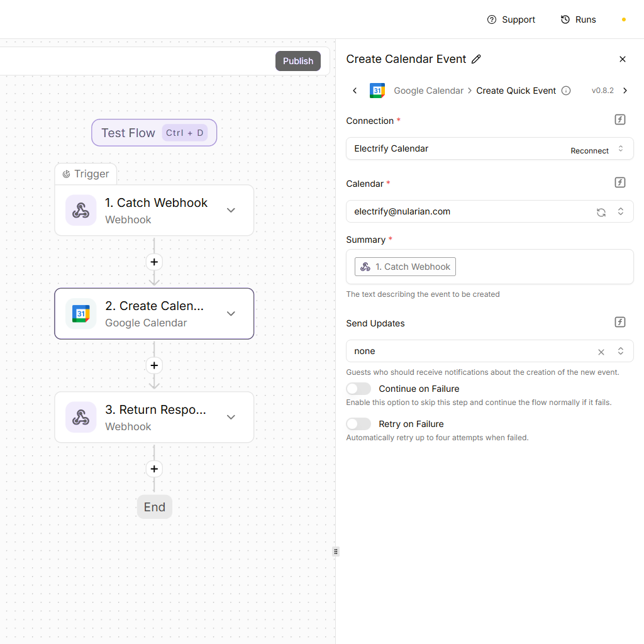
Task: Click the refresh icon in Calendar field
Action: point(601,212)
